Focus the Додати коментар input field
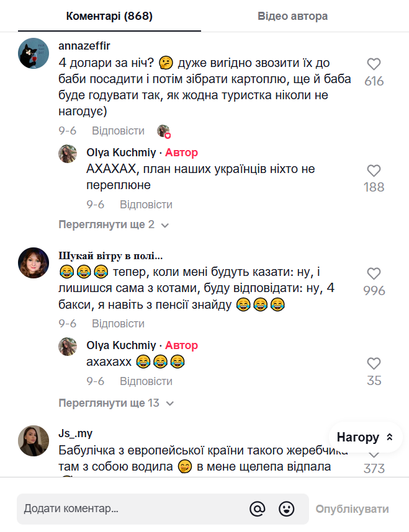409x532 pixels. [x=130, y=509]
